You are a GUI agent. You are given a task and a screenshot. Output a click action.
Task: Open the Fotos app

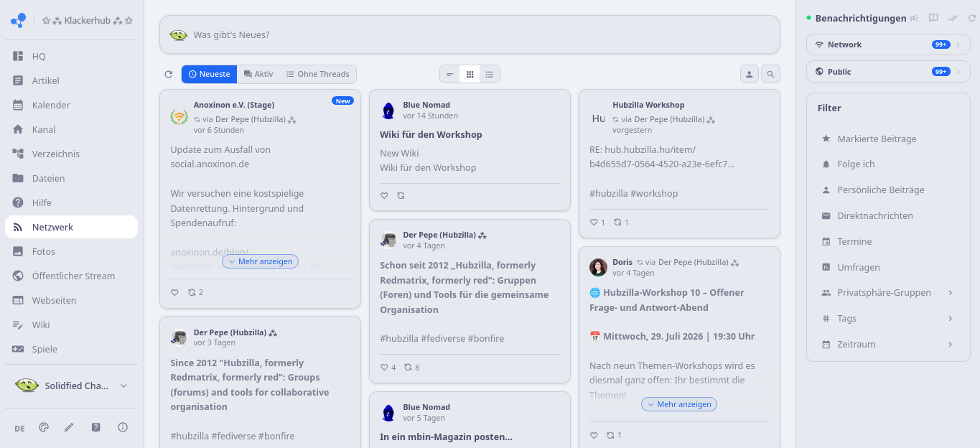tap(71, 251)
